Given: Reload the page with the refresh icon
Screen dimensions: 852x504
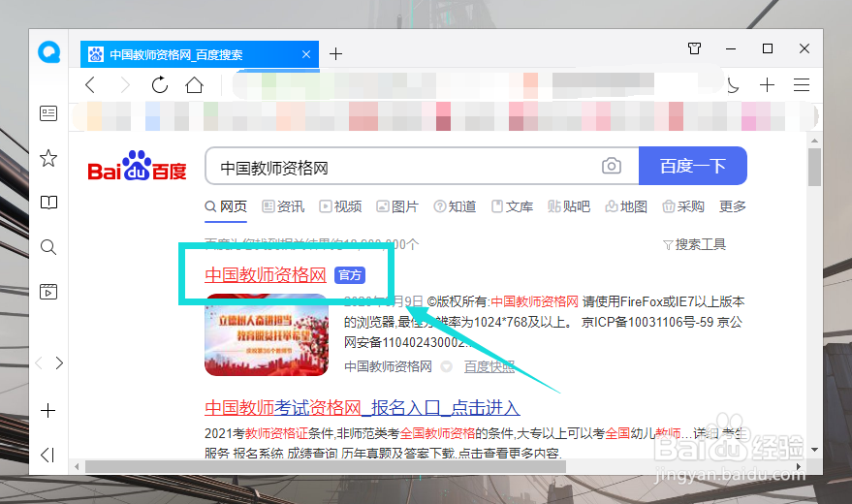Looking at the screenshot, I should point(160,85).
